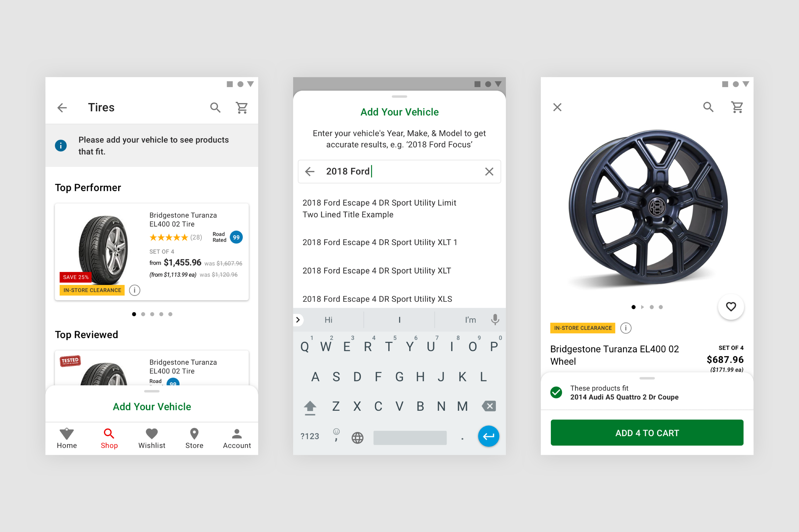Viewport: 799px width, 532px height.
Task: Open the emoji key on the keyboard
Action: point(336,435)
